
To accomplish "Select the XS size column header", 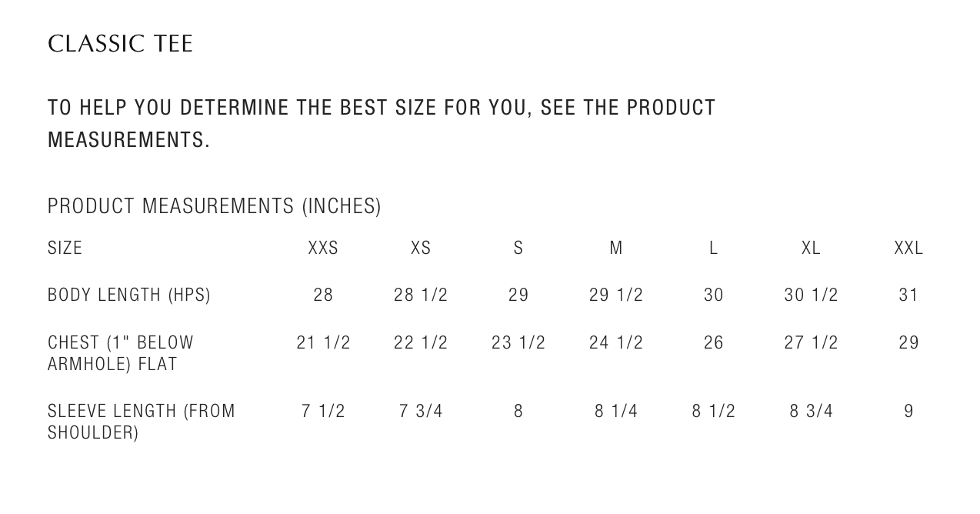I will 421,248.
